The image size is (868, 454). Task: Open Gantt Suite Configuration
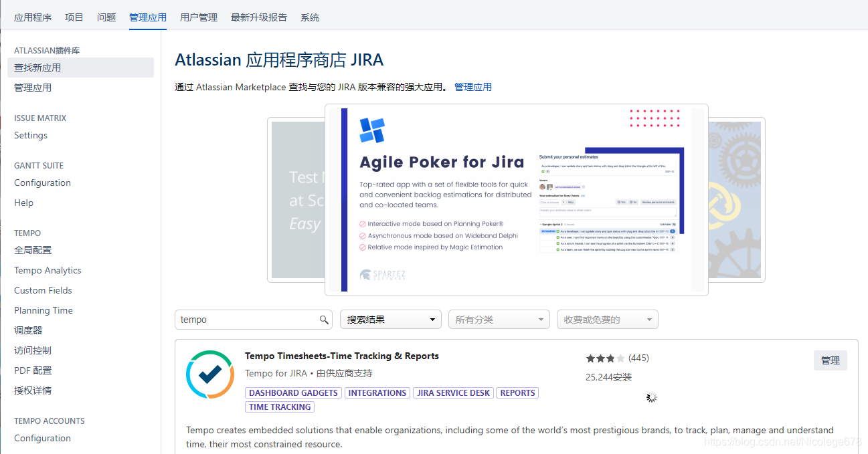(x=42, y=183)
